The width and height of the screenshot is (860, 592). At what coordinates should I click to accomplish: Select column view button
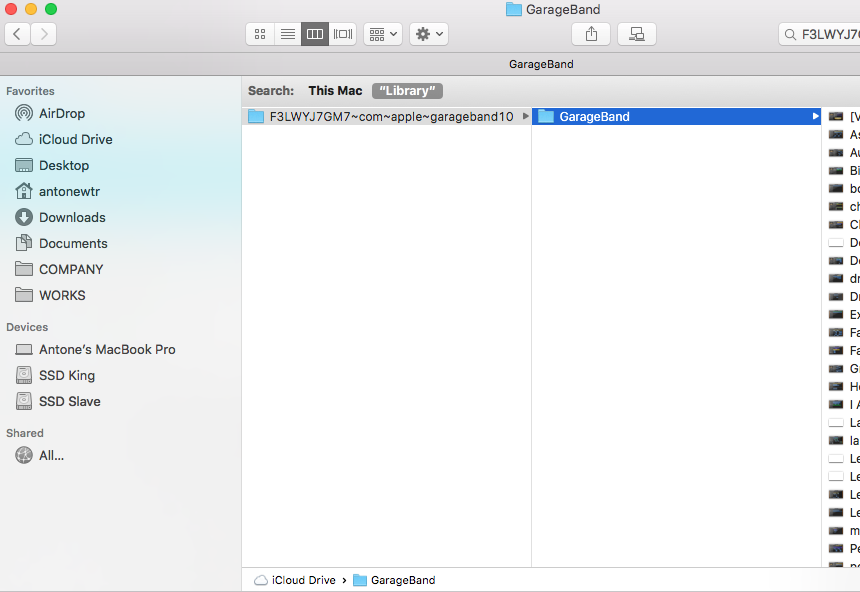(315, 34)
